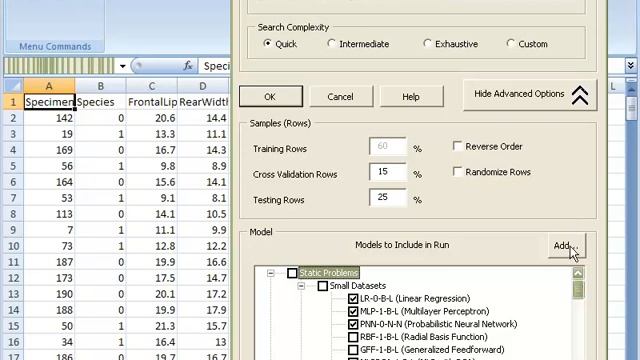This screenshot has width=640, height=360.
Task: Click the model list scroll up arrow
Action: click(578, 273)
